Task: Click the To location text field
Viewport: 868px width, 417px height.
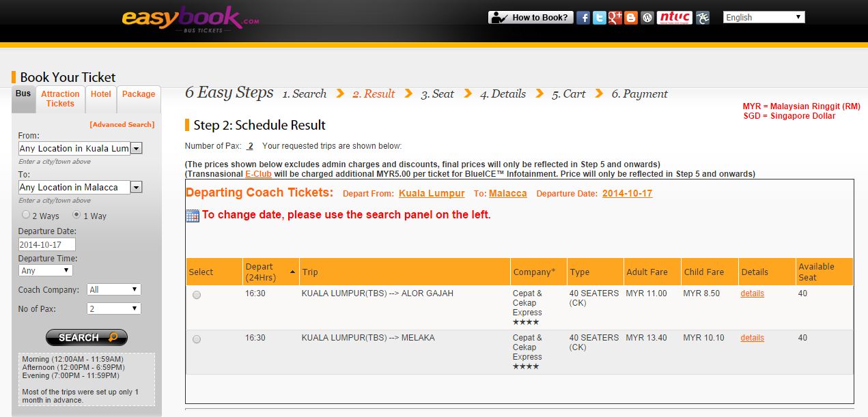Action: (74, 187)
